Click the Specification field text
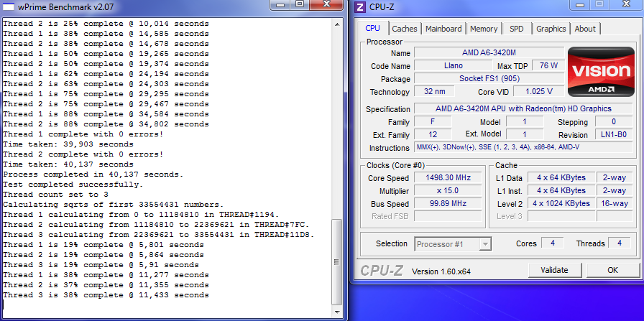 pos(523,108)
